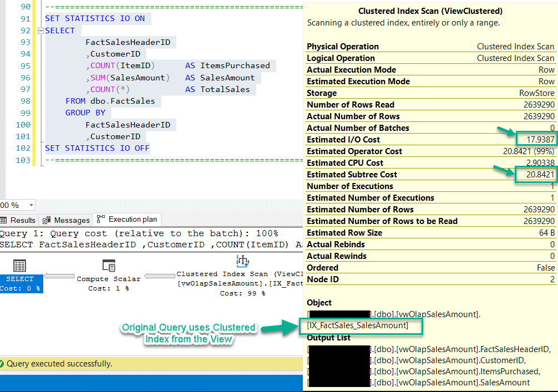The width and height of the screenshot is (558, 392).
Task: Click the 'Output List' heading in tooltip
Action: coord(328,338)
